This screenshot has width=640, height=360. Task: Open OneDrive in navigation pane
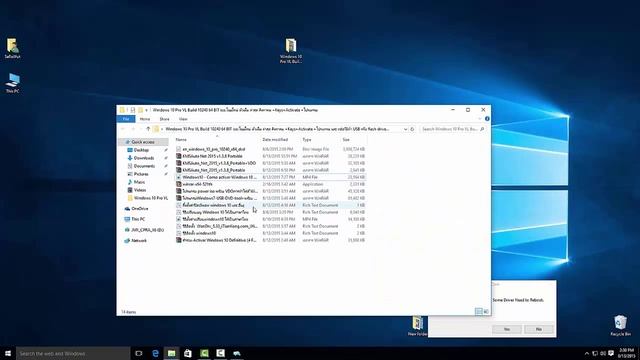coord(140,209)
